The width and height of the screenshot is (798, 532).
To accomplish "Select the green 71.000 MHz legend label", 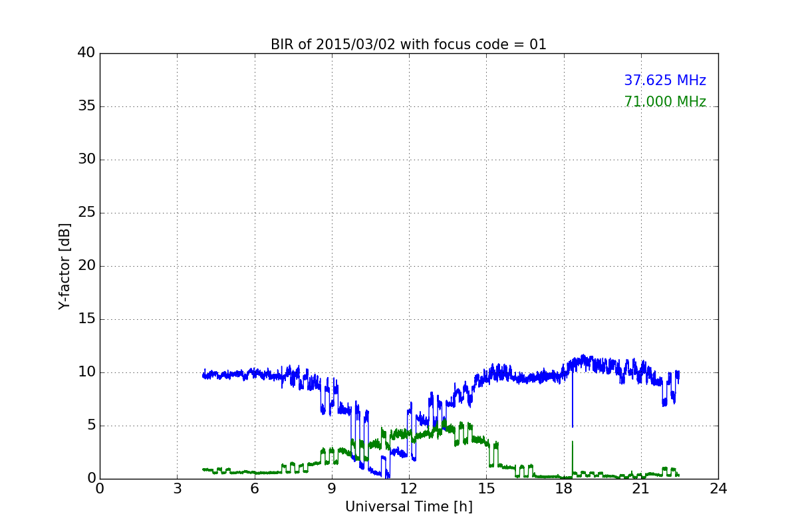I will pos(665,102).
